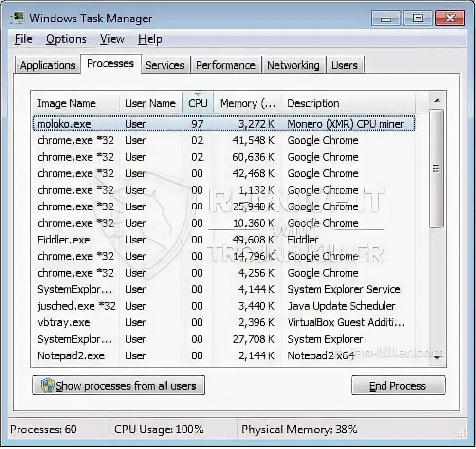Viewport: 476px width, 449px height.
Task: Click Physical Memory: 38% status entry
Action: point(299,429)
